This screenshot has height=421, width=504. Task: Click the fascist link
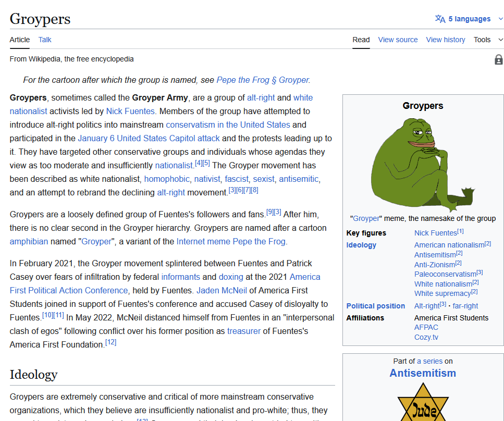click(x=237, y=179)
